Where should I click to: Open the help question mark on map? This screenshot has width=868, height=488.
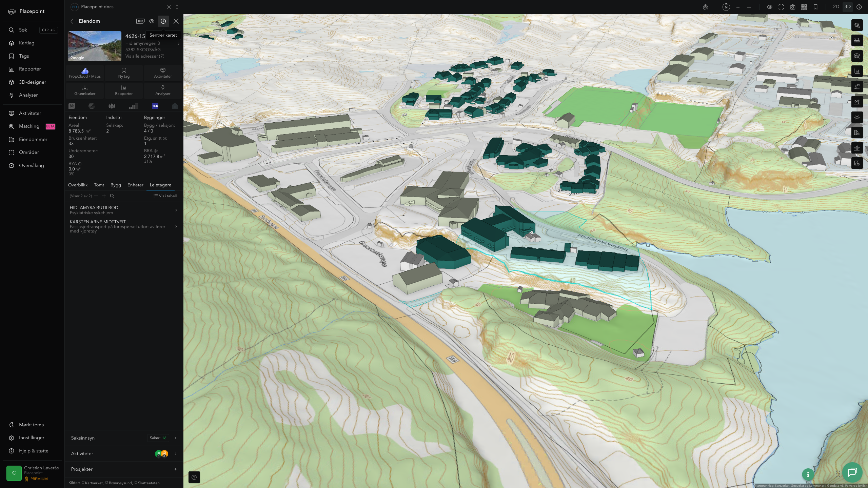click(x=194, y=477)
